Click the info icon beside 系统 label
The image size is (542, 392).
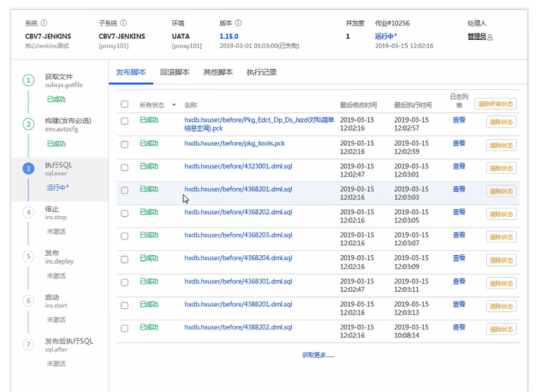(44, 23)
